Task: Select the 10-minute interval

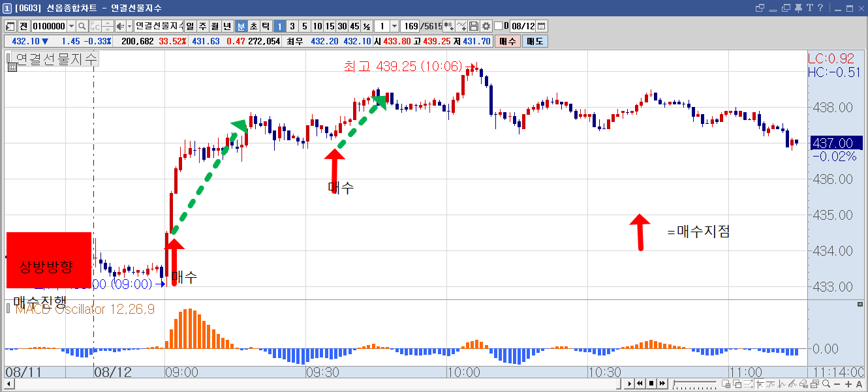Action: point(317,26)
